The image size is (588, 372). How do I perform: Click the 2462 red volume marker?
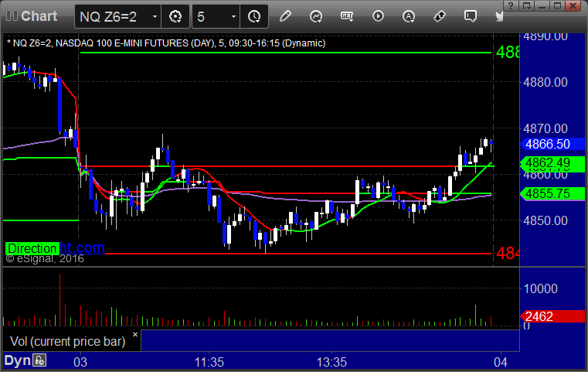(552, 316)
